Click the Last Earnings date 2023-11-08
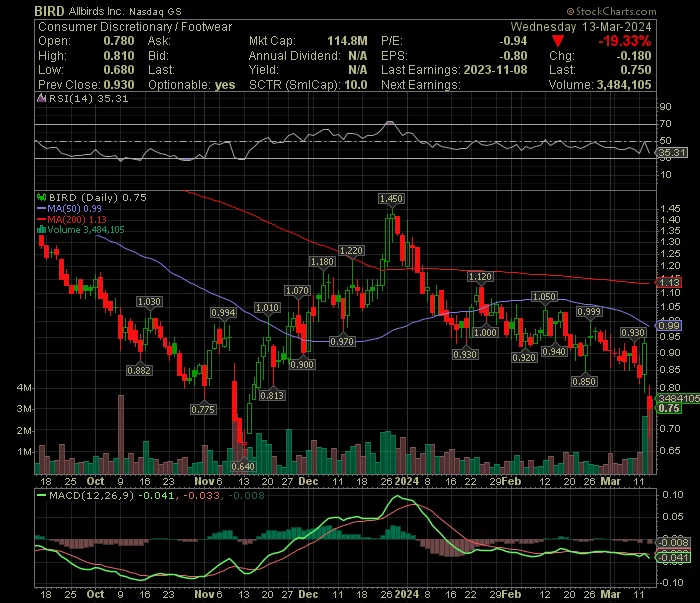The width and height of the screenshot is (700, 603). 496,70
